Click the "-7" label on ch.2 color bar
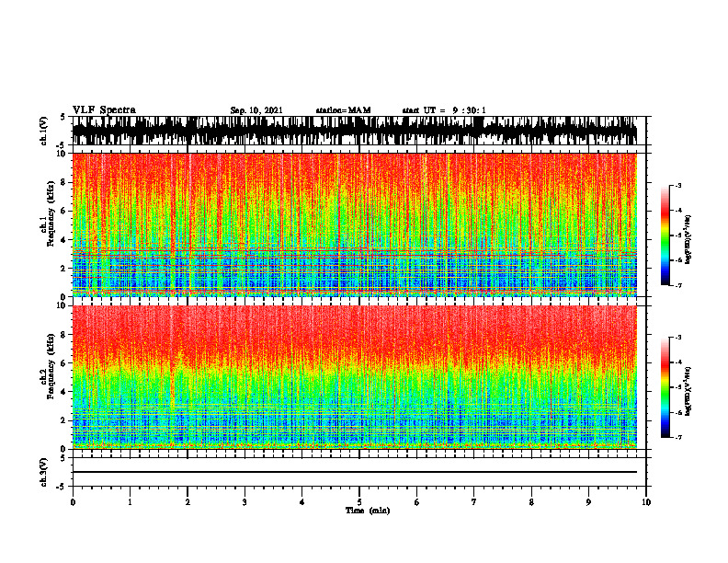The height and width of the screenshot is (563, 728). tap(677, 438)
